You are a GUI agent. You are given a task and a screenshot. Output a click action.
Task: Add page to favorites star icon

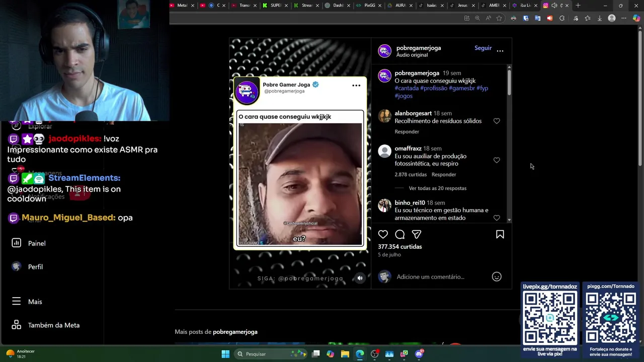point(499,18)
